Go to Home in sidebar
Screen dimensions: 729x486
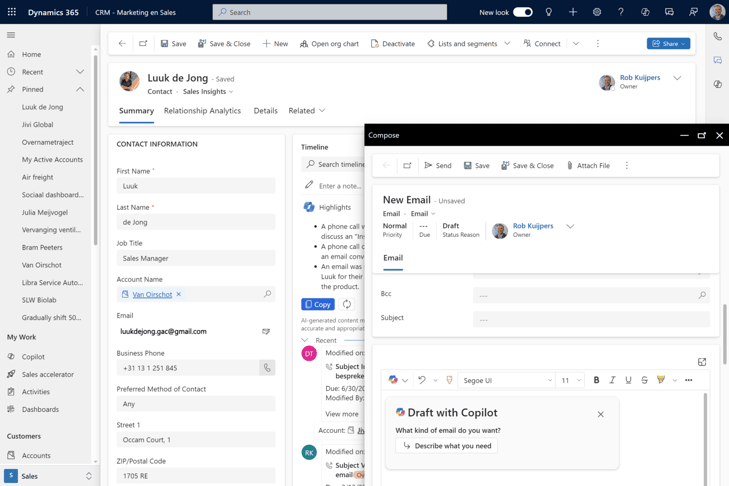(31, 54)
